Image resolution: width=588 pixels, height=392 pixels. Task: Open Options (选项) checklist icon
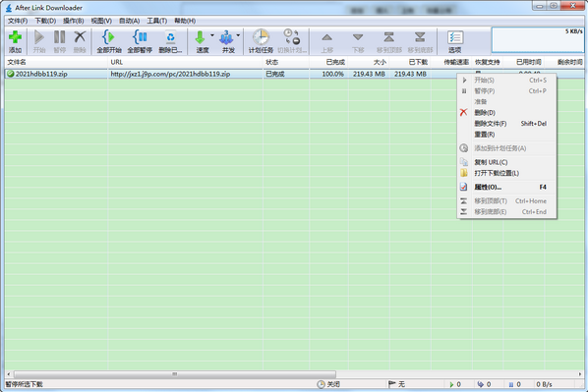tap(455, 37)
